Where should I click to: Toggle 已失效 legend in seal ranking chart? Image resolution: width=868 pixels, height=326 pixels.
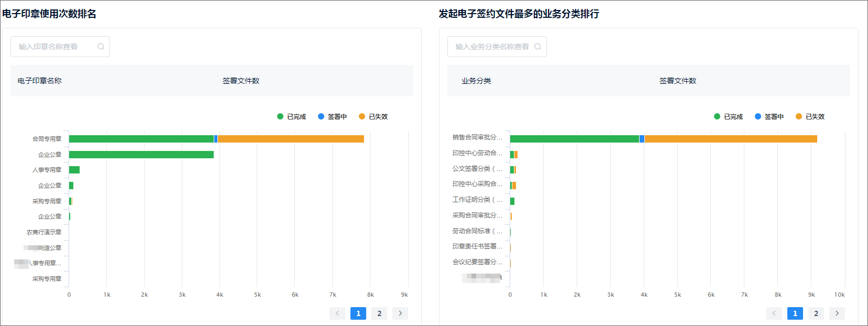tap(373, 116)
